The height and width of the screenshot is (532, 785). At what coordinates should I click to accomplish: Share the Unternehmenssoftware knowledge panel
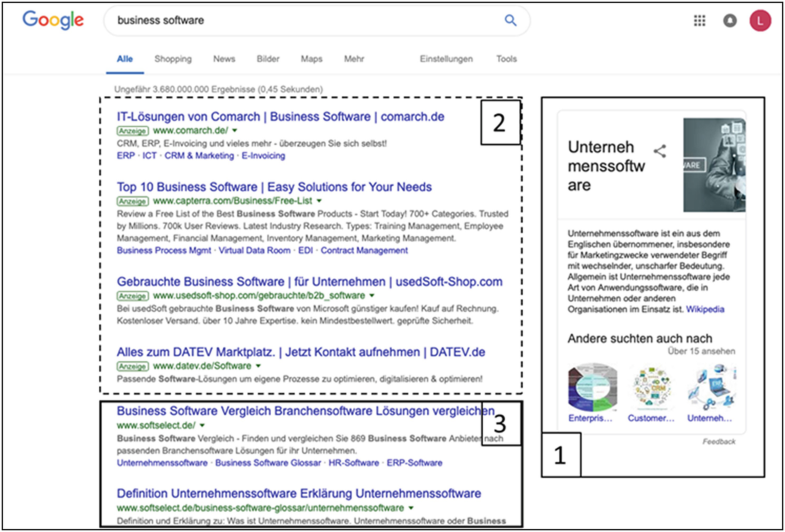[x=660, y=151]
